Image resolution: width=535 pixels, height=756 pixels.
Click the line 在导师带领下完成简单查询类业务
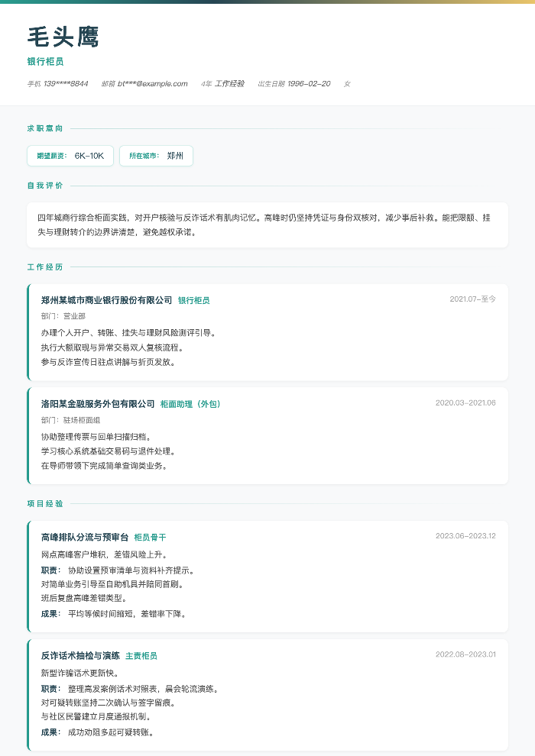pos(104,466)
